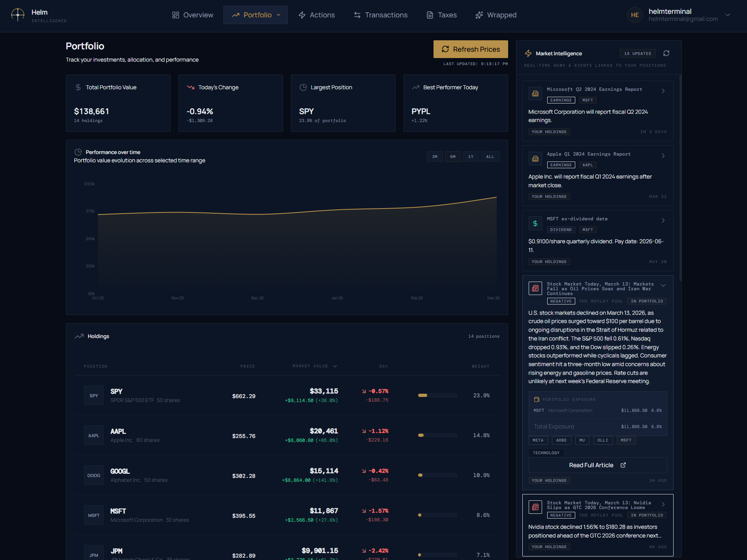Expand the Microsoft Q2 2024 Earnings Report card
This screenshot has height=560, width=747.
(663, 91)
